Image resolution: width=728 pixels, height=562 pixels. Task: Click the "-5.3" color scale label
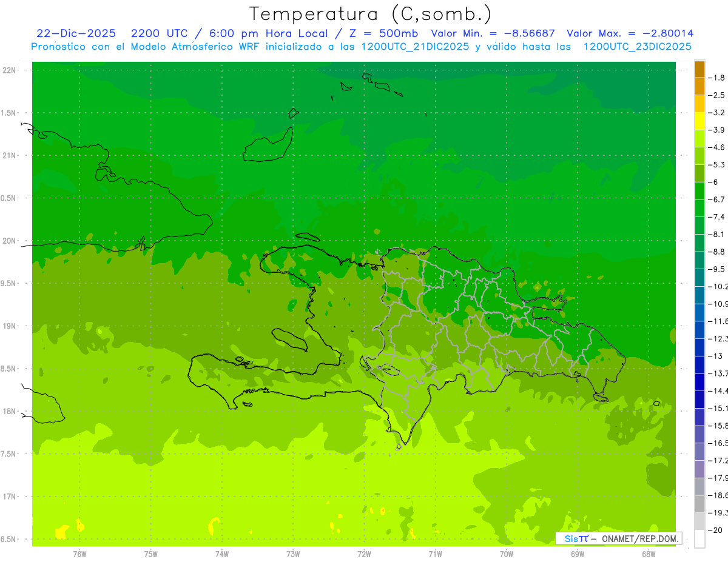pos(717,165)
